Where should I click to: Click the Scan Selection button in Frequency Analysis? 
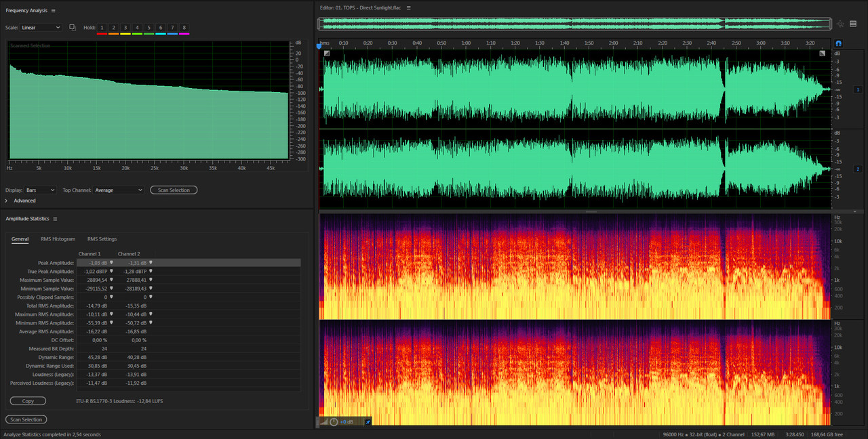(174, 190)
